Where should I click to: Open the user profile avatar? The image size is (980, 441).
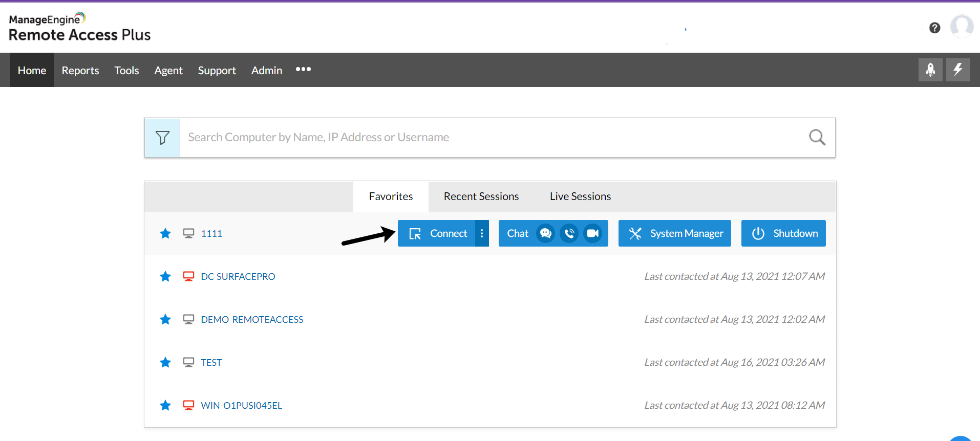point(962,26)
